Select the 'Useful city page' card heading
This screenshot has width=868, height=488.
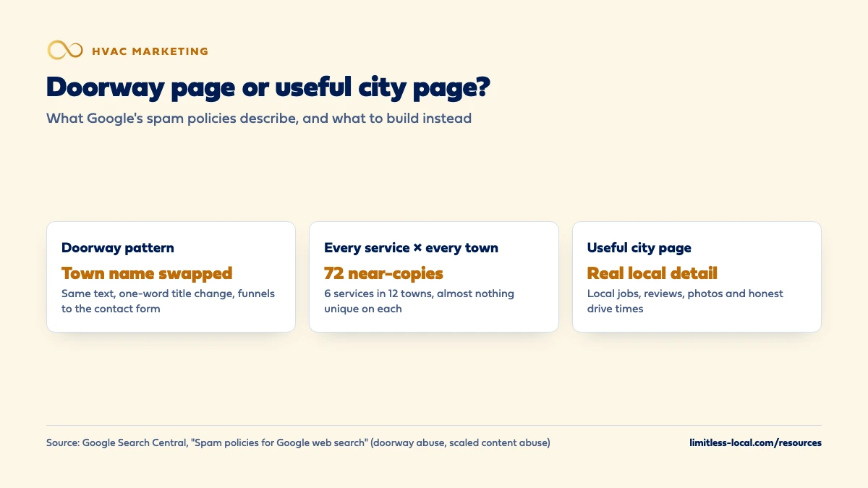(x=639, y=248)
